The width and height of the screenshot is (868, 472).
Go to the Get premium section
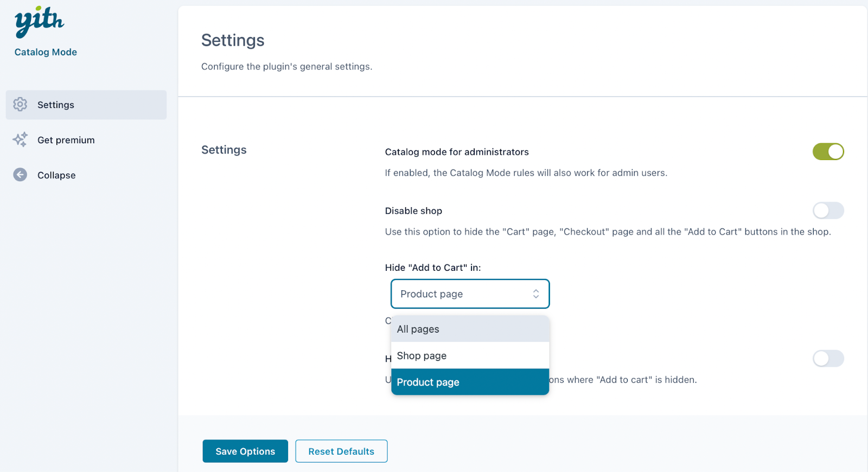[66, 139]
